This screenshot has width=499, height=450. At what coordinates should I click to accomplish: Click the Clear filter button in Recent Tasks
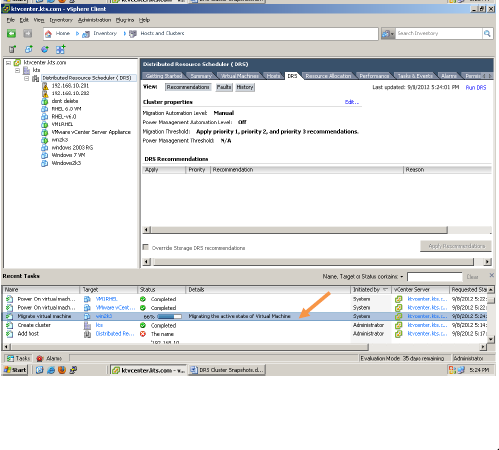click(472, 277)
